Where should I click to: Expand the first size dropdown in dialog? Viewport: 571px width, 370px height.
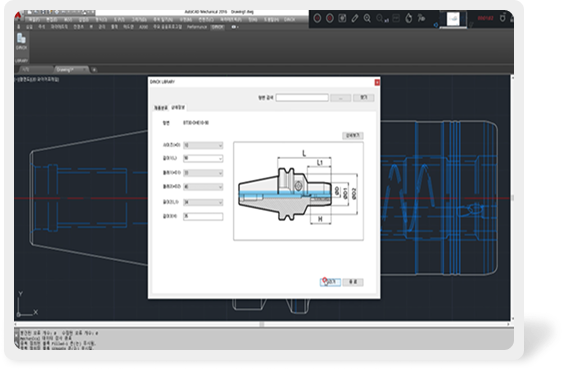click(x=203, y=145)
